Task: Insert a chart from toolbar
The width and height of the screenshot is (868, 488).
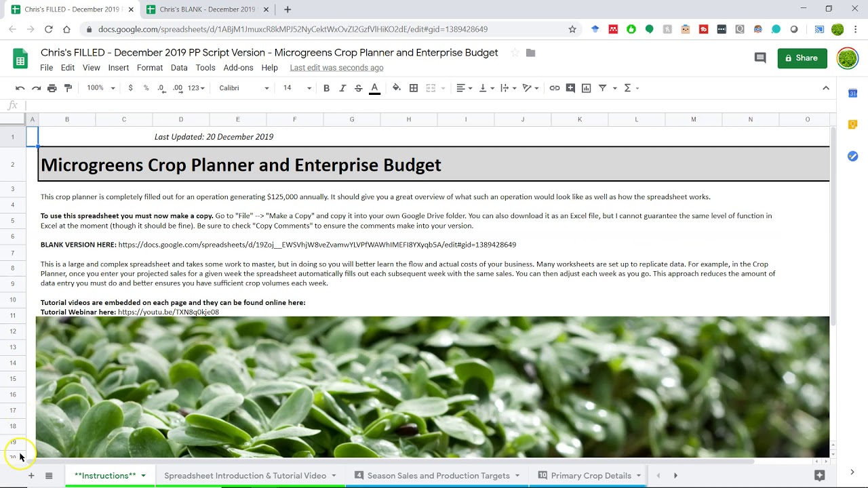Action: 586,88
